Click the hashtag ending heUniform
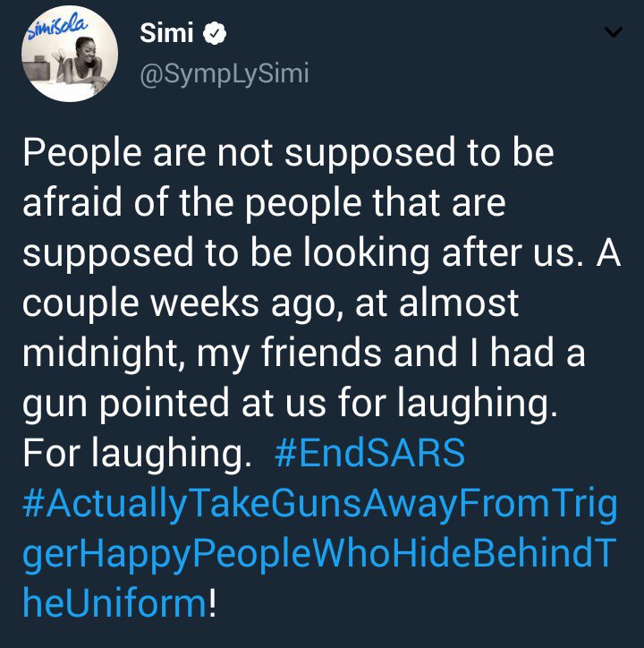Screen dimensions: 644x648 (x=114, y=604)
